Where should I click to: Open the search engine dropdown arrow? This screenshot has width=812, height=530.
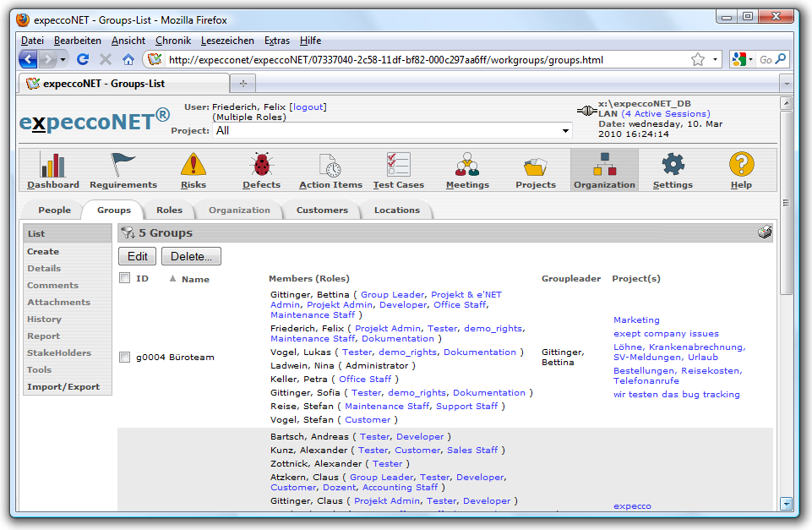(752, 60)
